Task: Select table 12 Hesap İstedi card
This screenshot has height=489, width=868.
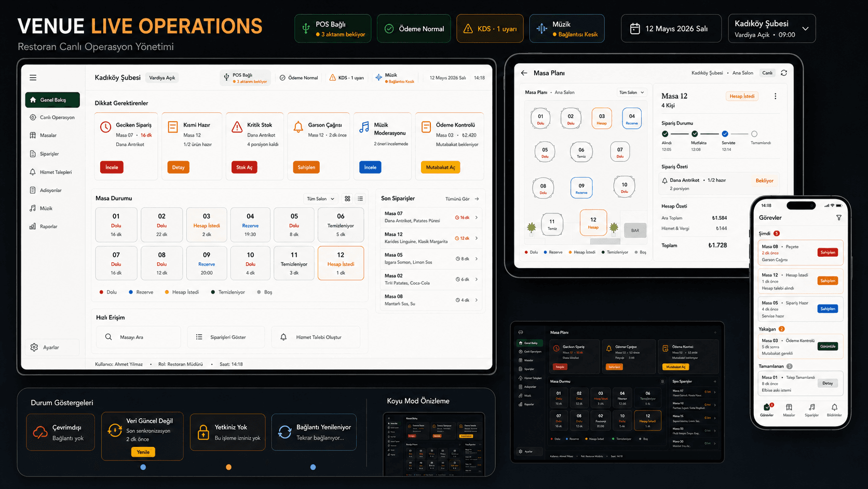Action: (341, 263)
